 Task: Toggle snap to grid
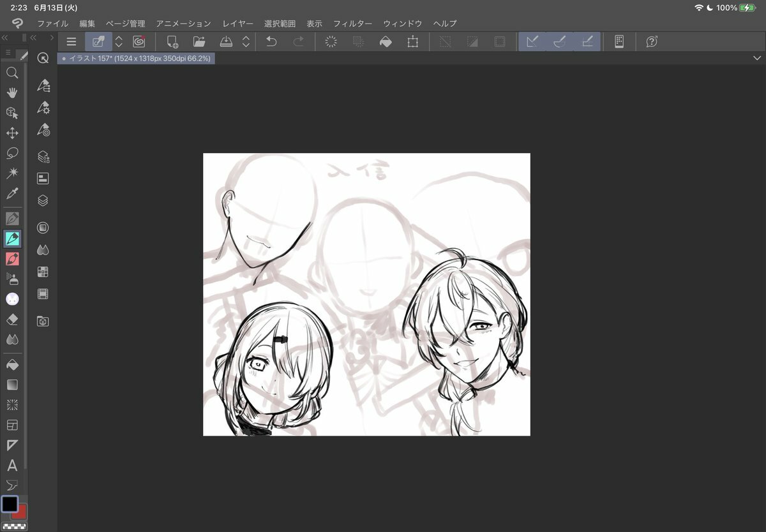tap(587, 42)
